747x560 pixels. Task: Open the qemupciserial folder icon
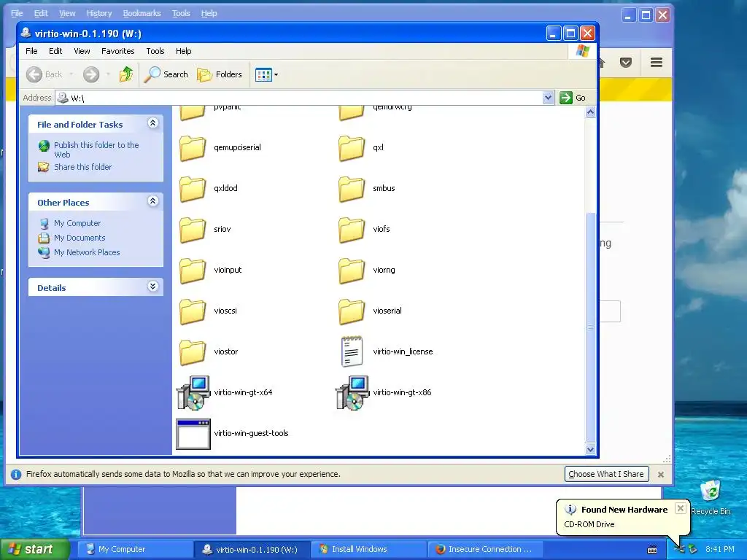tap(193, 147)
